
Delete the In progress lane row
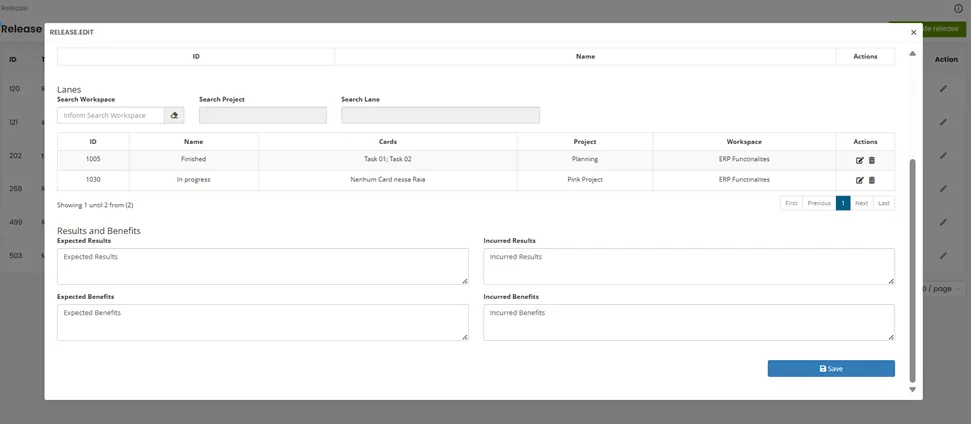(x=872, y=180)
